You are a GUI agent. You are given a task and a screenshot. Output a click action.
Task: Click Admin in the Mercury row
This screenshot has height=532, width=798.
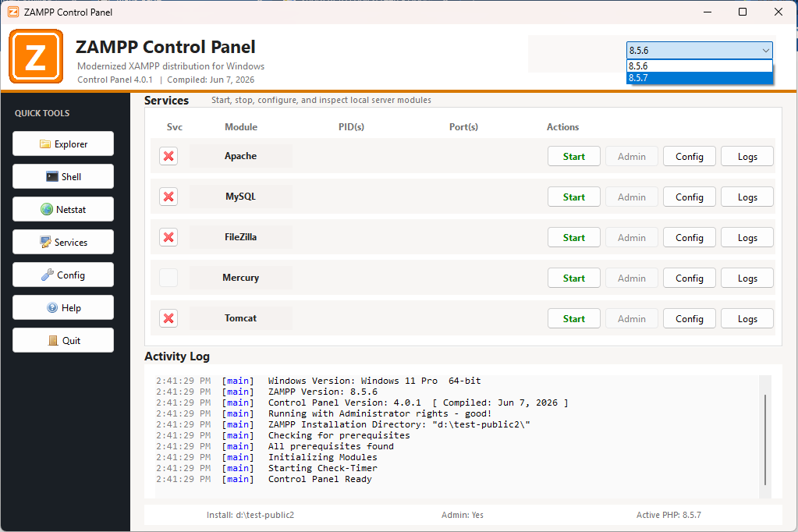click(632, 278)
